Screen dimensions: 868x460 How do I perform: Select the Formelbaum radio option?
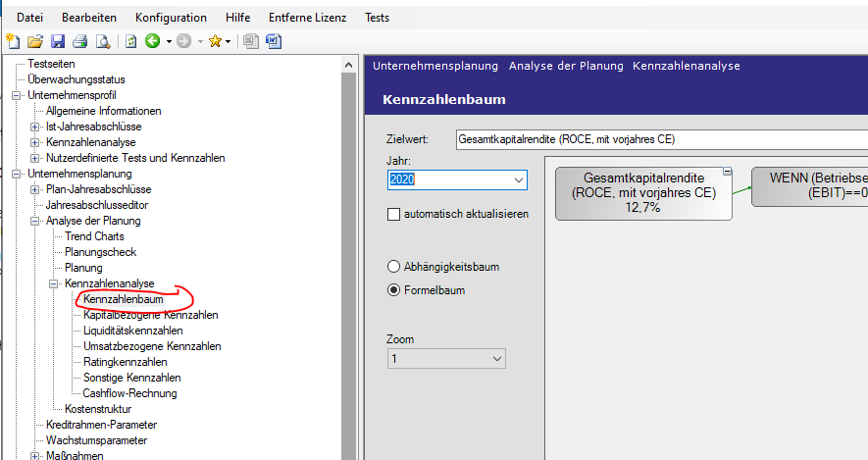tap(393, 290)
